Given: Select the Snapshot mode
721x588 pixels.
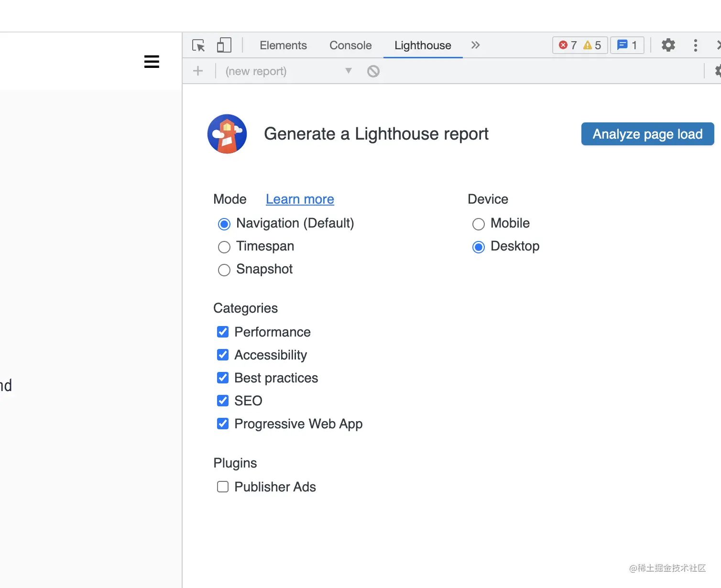Looking at the screenshot, I should 224,270.
